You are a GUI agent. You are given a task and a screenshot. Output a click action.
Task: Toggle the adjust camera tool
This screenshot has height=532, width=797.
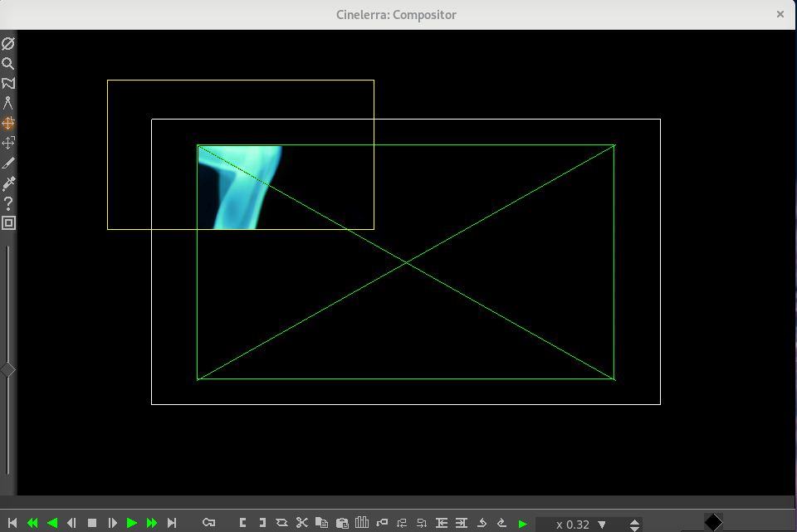pyautogui.click(x=8, y=123)
